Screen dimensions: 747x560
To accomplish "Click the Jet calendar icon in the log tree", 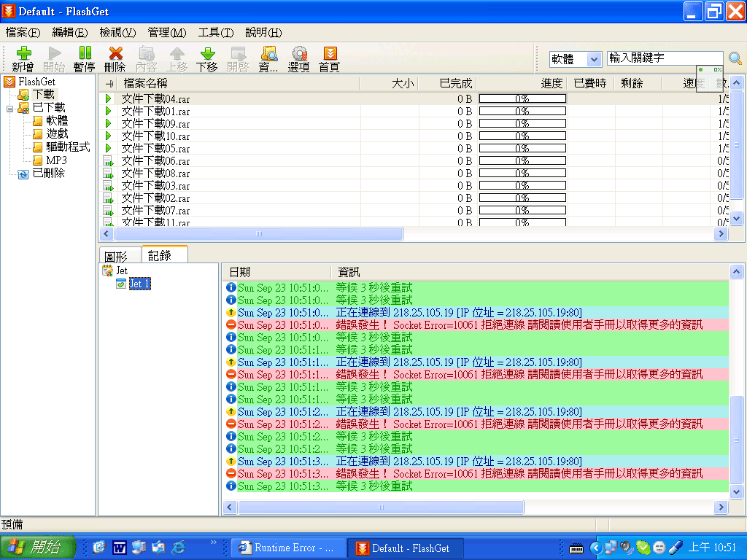I will click(x=108, y=271).
